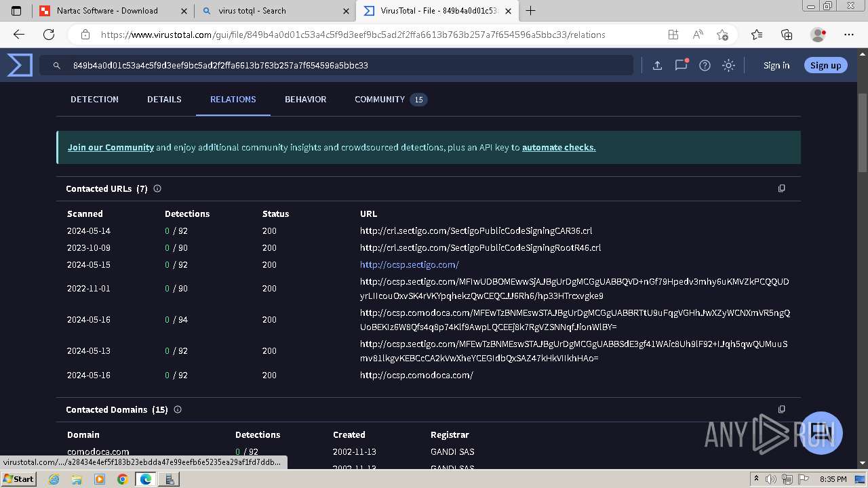
Task: Copy Contacted URLs list with copy icon
Action: (x=781, y=188)
